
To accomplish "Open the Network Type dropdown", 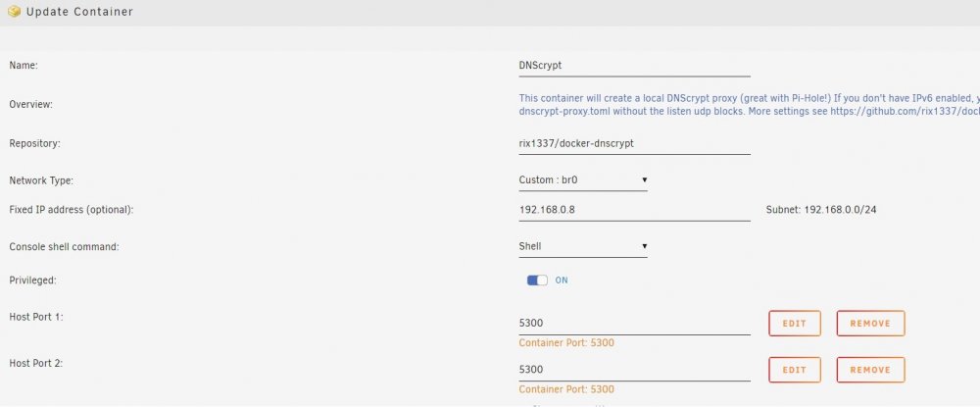I will [x=583, y=180].
